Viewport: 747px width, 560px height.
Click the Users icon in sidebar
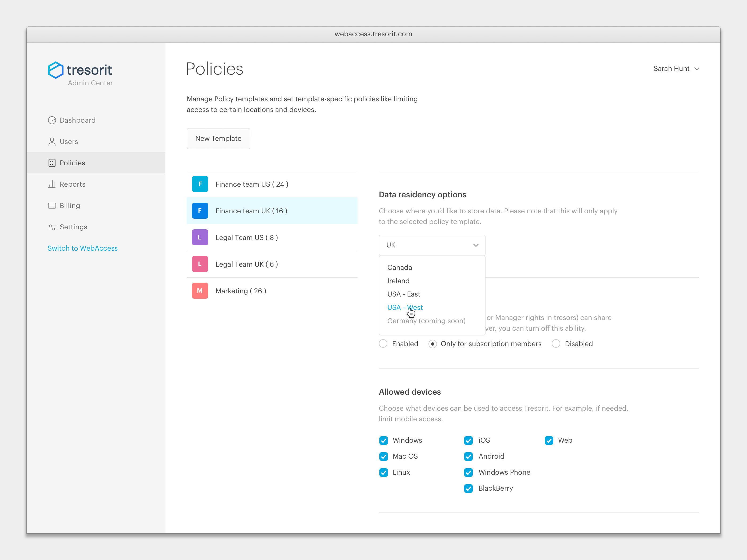pos(52,141)
